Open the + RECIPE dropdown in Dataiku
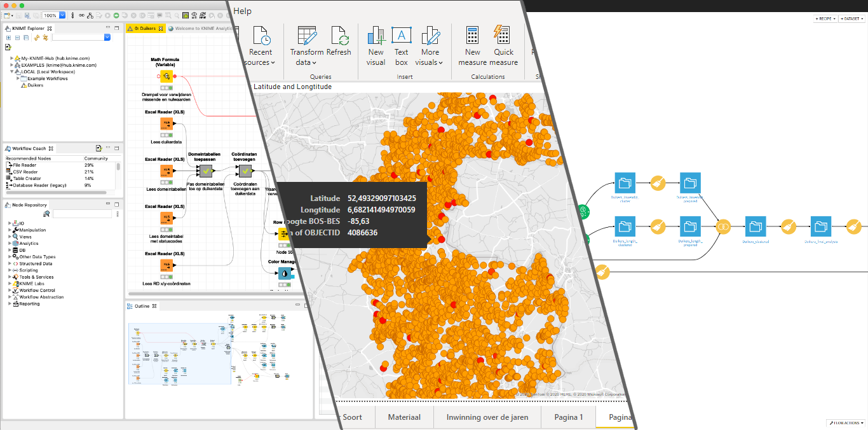 click(x=826, y=19)
